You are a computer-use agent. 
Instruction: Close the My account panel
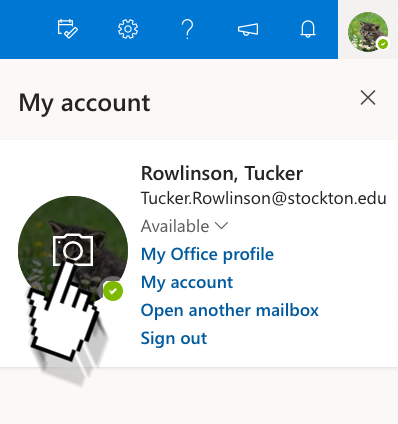(368, 98)
